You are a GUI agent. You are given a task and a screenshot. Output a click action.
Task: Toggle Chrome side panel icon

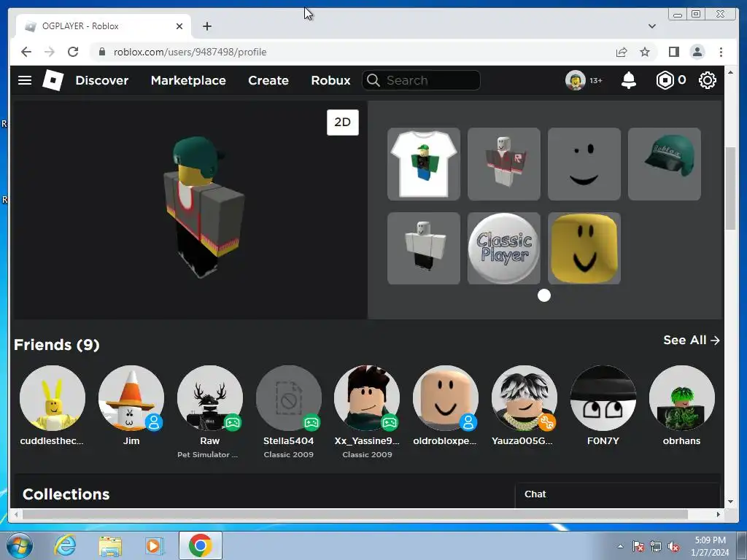pos(673,52)
